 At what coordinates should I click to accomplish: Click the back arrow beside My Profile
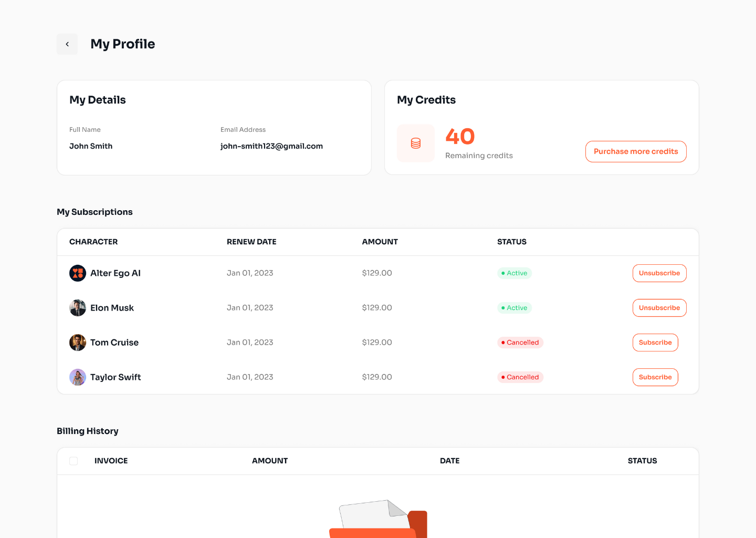[x=67, y=44]
